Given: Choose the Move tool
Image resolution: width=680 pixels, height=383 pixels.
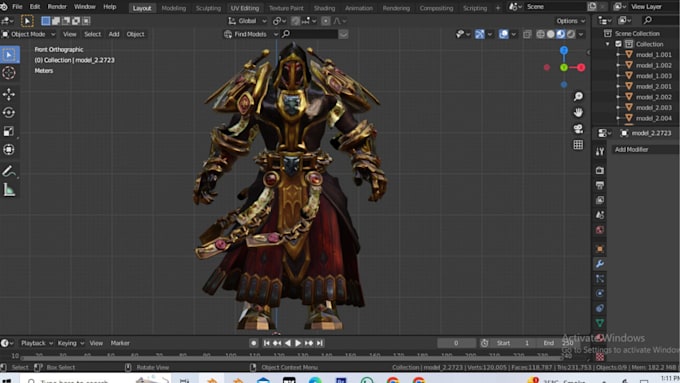Looking at the screenshot, I should point(9,94).
